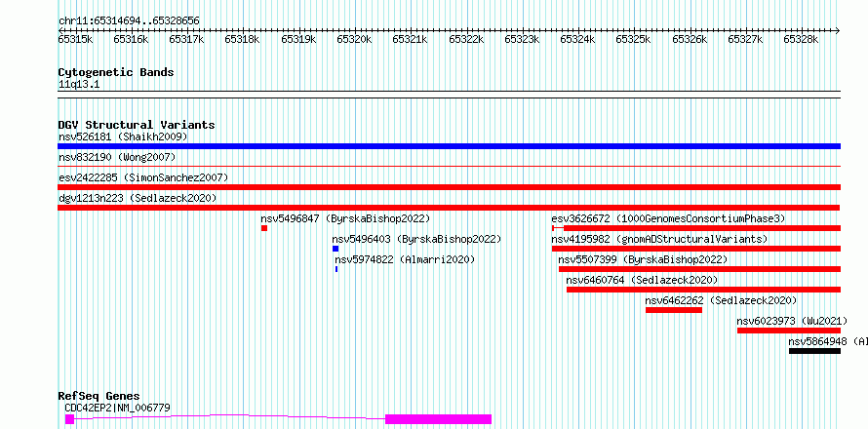The image size is (868, 429).
Task: Open nsv5507399 (ByrskaBishop2022) label
Action: tap(643, 259)
